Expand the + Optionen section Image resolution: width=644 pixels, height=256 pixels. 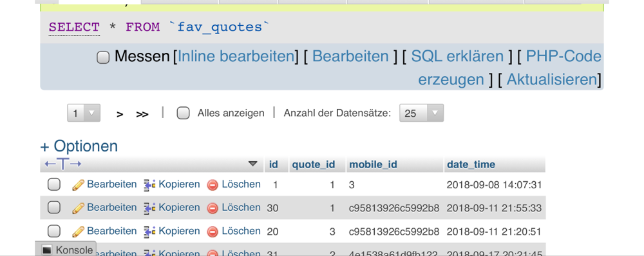pos(79,146)
